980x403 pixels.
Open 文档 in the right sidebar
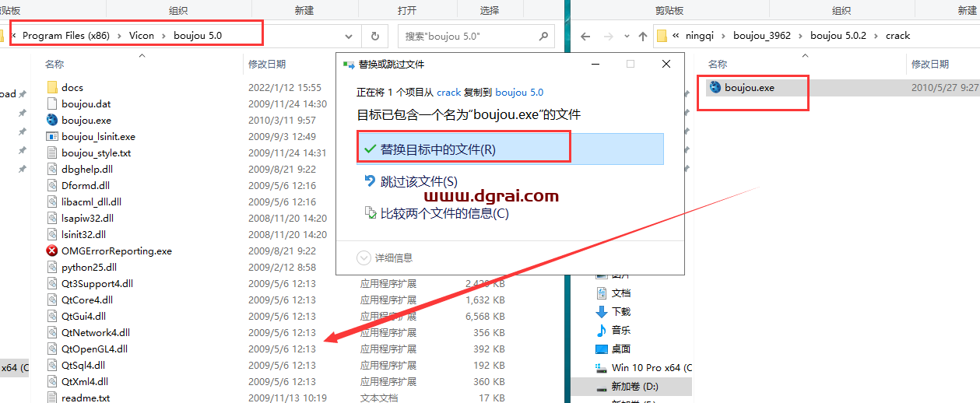tap(621, 293)
